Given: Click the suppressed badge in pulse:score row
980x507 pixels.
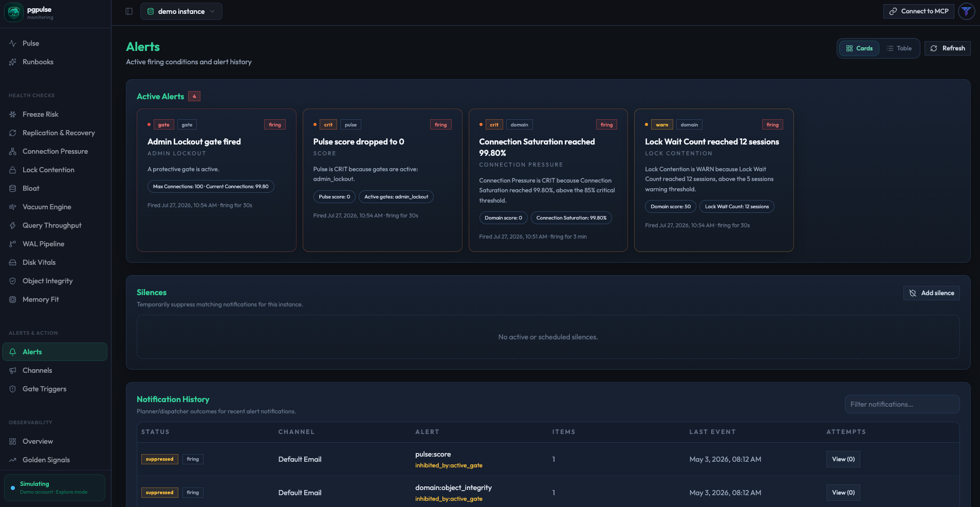Looking at the screenshot, I should (160, 459).
